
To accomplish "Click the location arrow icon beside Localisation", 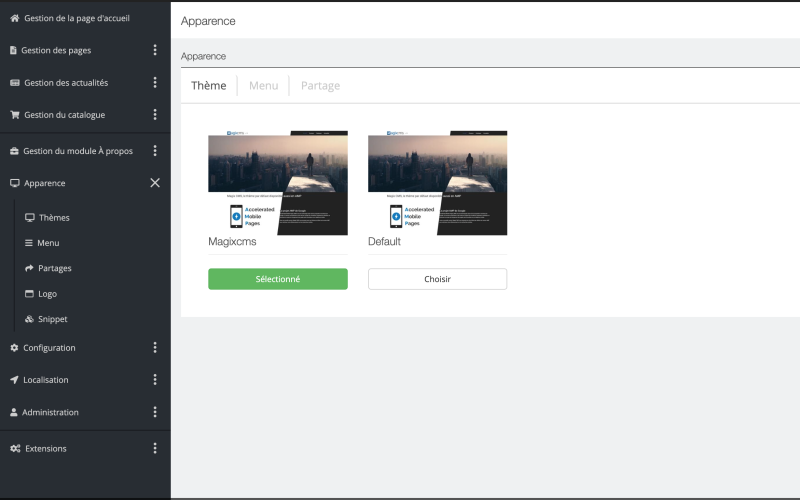I will 14,380.
